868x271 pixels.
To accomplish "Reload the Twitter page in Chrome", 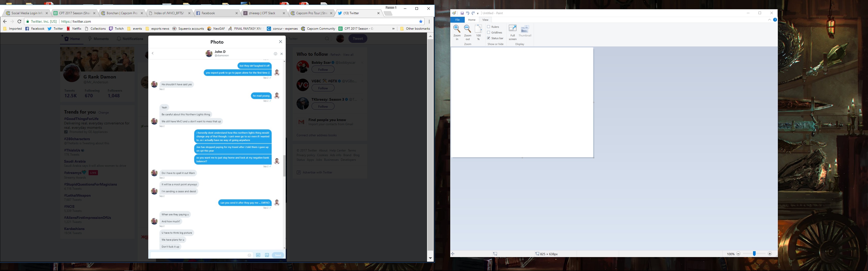I will point(20,21).
